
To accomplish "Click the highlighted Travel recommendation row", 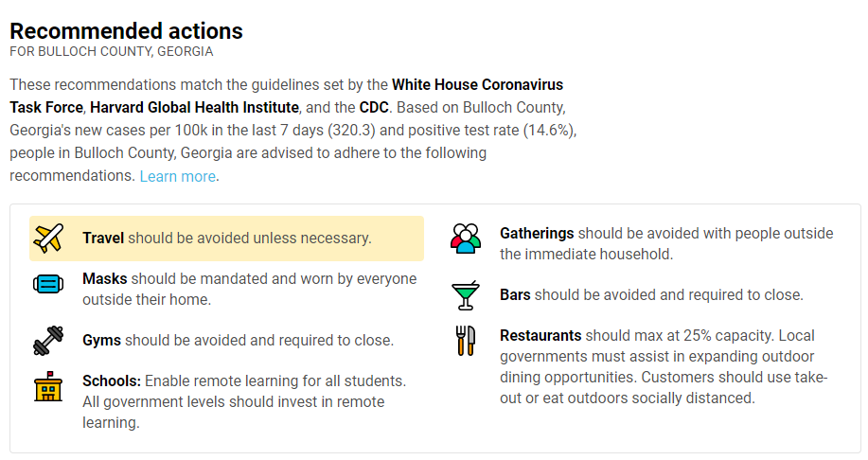I will click(x=226, y=239).
